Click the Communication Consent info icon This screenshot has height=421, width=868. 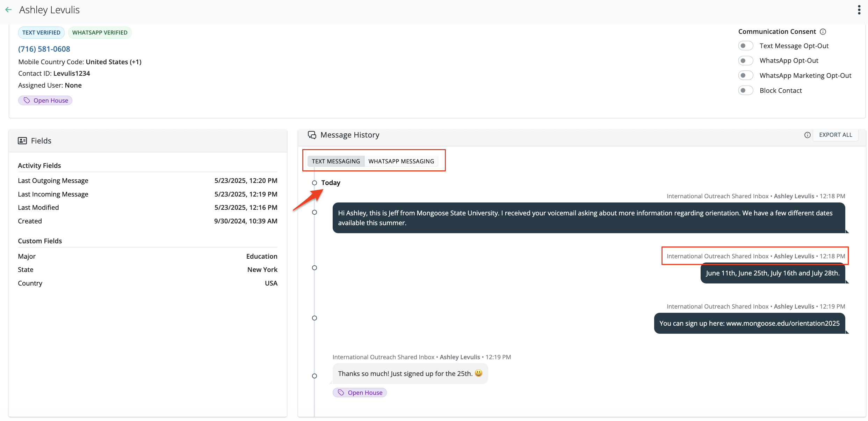point(823,32)
